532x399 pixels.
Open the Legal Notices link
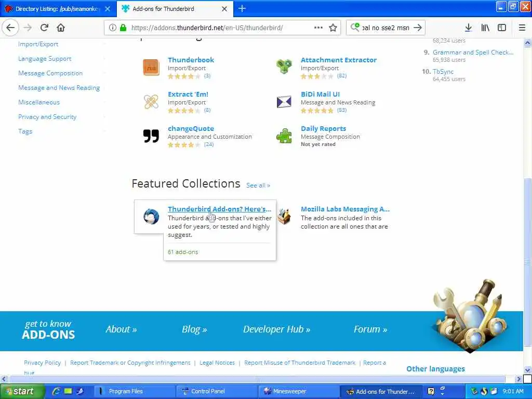217,363
